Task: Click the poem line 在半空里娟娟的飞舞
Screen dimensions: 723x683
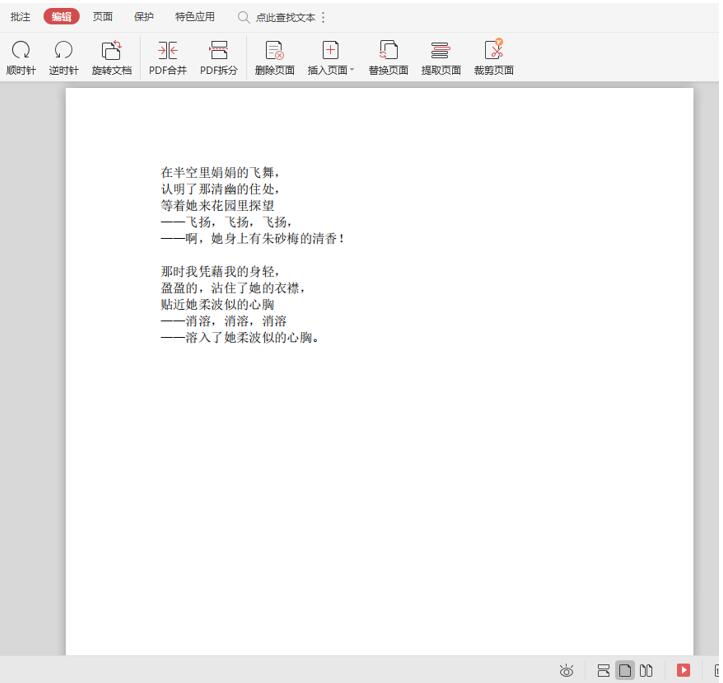Action: [220, 172]
